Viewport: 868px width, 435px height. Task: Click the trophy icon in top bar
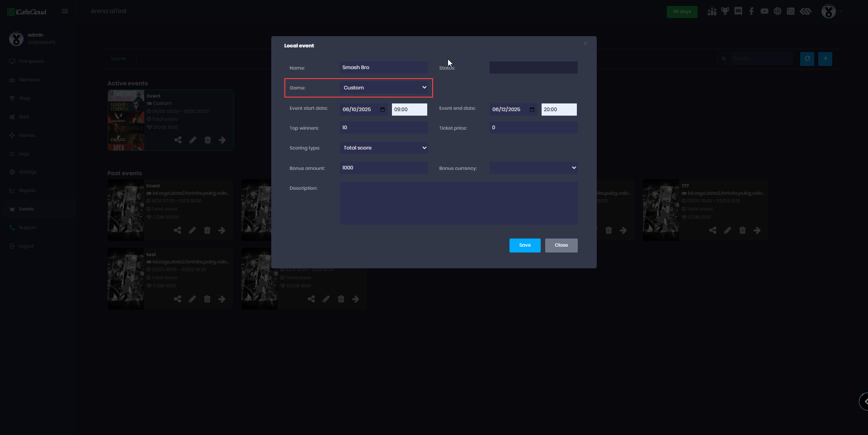(725, 11)
